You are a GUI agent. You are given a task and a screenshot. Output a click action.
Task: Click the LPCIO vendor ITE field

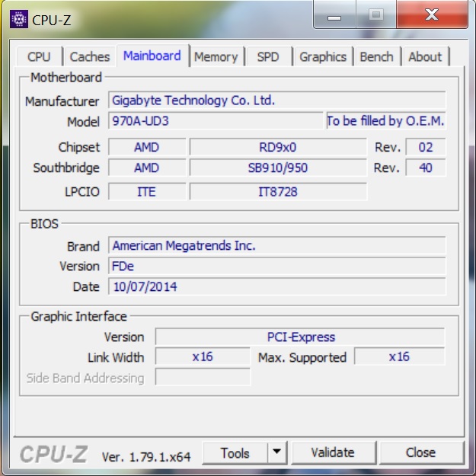coord(147,192)
